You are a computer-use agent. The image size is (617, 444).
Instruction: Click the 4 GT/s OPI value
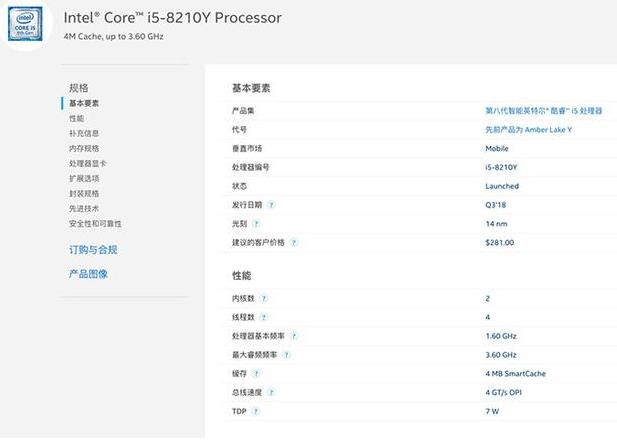[503, 392]
